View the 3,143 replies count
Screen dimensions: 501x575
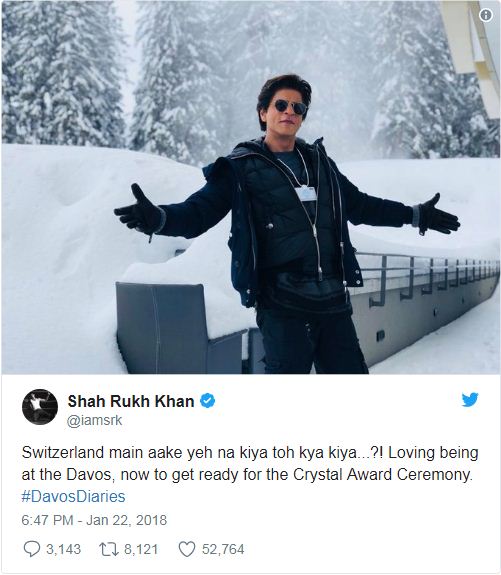tap(63, 549)
